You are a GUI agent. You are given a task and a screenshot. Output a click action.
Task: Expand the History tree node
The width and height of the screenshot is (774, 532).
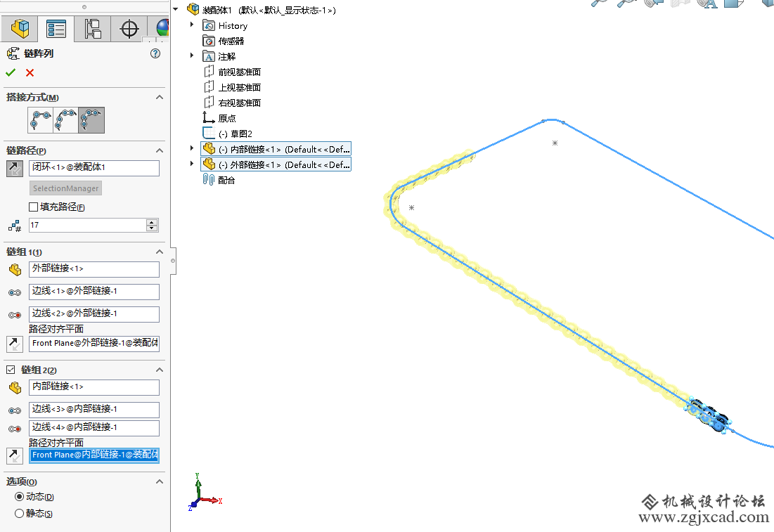pos(191,24)
